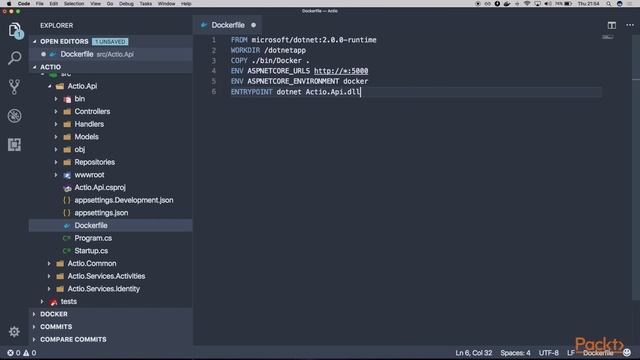Expand the Controllers folder

[x=56, y=111]
